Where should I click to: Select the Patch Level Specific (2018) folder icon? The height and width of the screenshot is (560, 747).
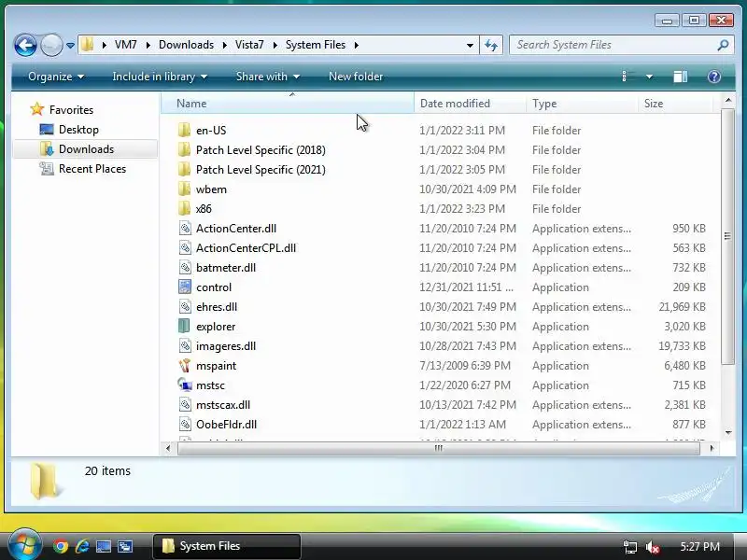point(184,150)
